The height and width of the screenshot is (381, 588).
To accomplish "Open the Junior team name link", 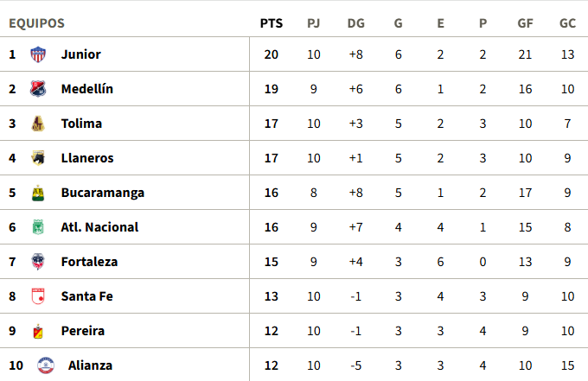I will (81, 54).
